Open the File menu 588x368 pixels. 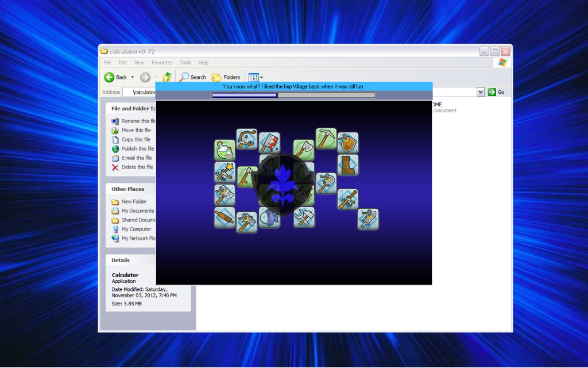coord(107,63)
